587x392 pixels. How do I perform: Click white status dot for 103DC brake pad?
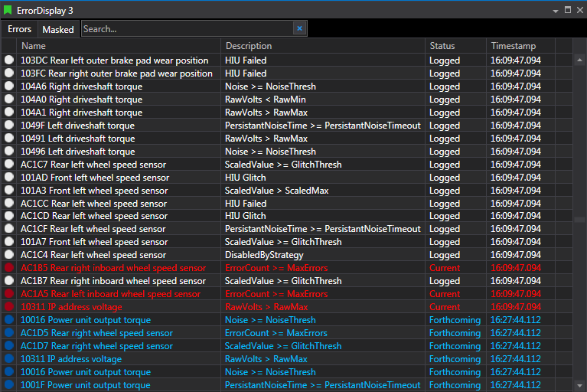point(9,60)
